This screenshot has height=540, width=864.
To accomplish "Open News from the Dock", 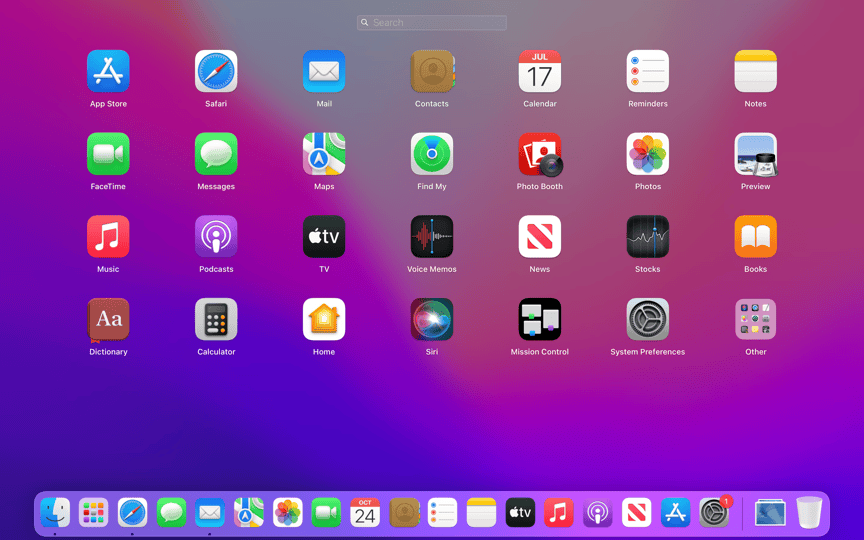I will pyautogui.click(x=636, y=512).
